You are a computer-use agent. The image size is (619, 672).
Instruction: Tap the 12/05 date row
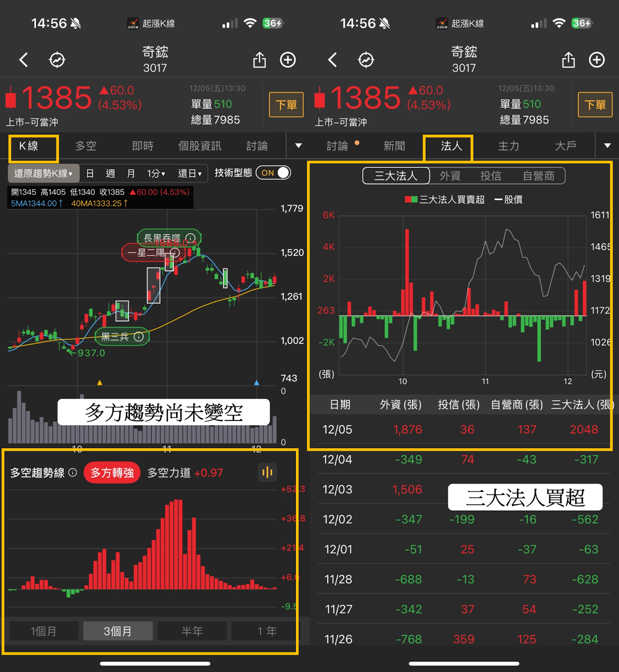coord(464,430)
